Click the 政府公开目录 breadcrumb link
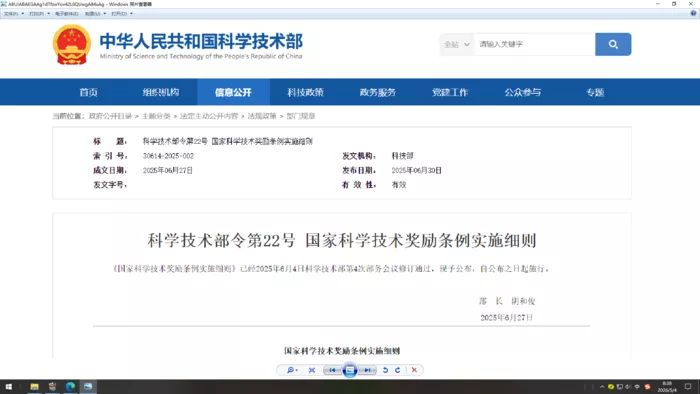Screen dimensions: 700x394 click(x=110, y=116)
